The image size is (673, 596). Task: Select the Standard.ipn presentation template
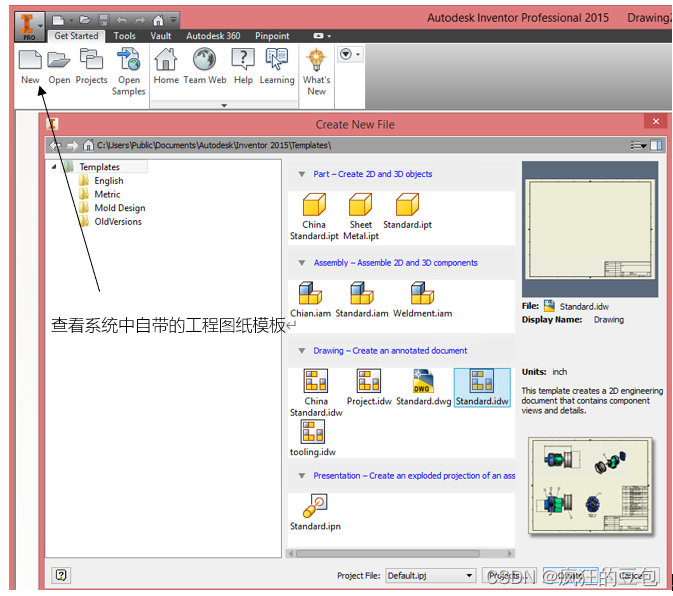point(315,512)
